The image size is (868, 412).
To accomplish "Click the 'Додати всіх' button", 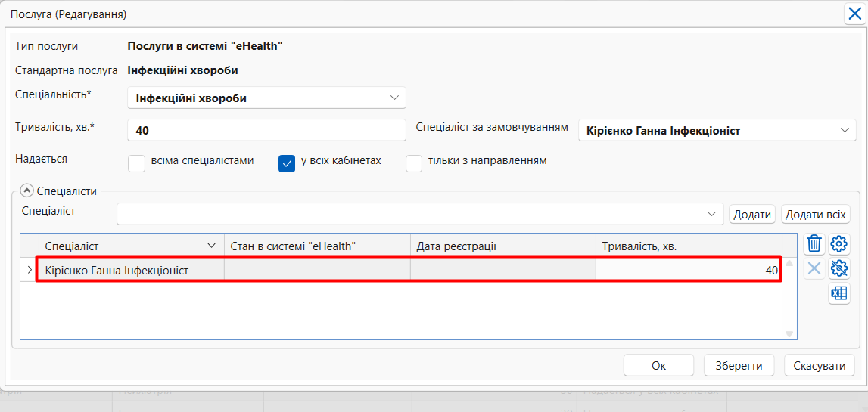I will (x=816, y=215).
